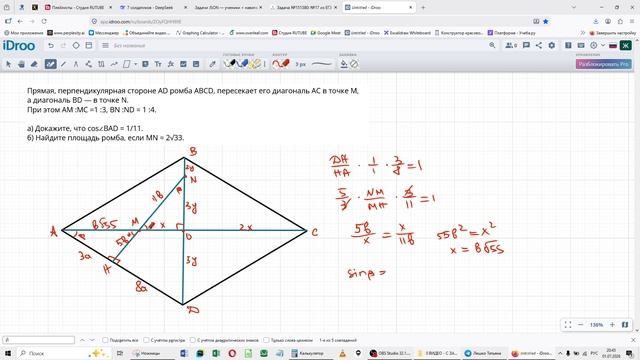Switch to the Untitled - iDroo tab

click(379, 7)
